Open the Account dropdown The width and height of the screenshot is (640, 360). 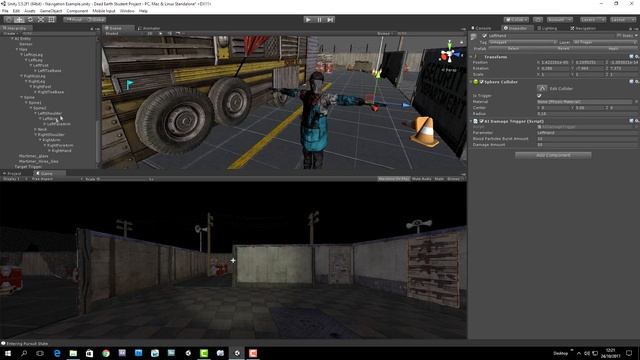(x=560, y=20)
